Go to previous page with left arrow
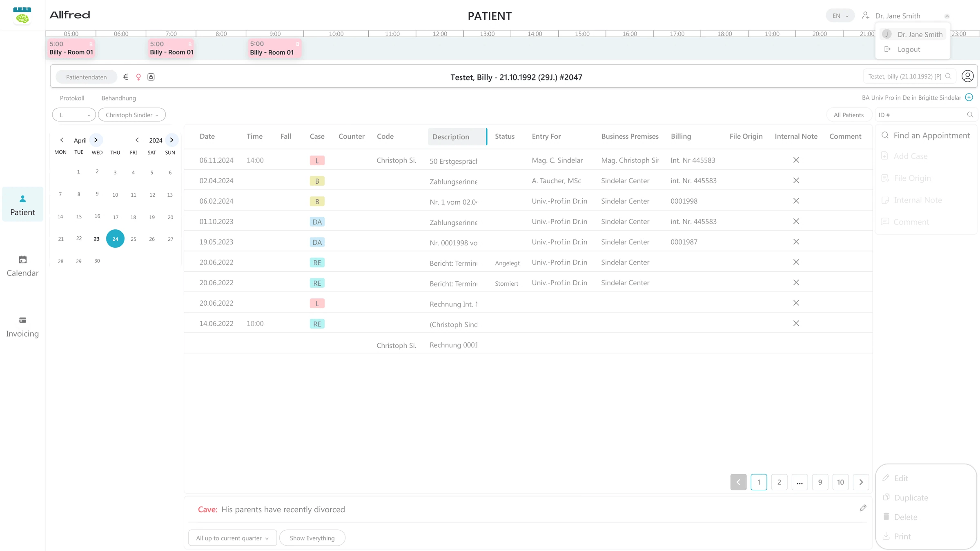Viewport: 980px width, 551px height. tap(738, 482)
